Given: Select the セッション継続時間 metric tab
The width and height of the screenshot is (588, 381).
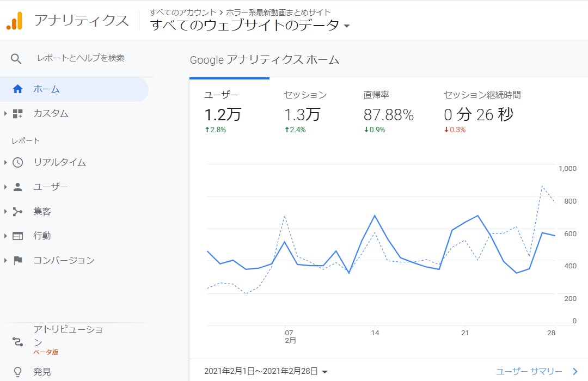Looking at the screenshot, I should (482, 112).
